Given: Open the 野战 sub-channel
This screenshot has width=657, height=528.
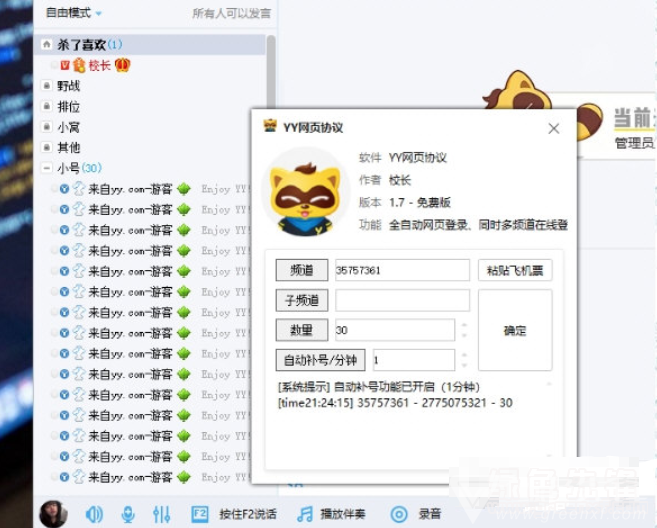Looking at the screenshot, I should (x=68, y=86).
